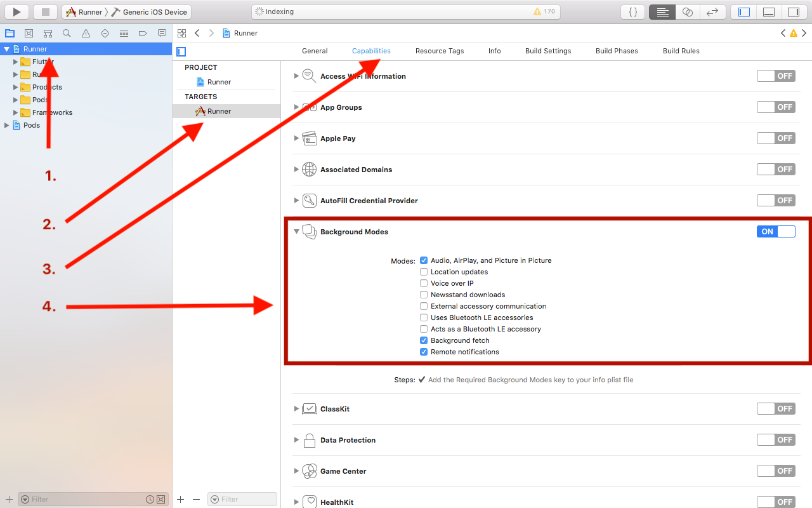Open the related items grid menu
Image resolution: width=812 pixels, height=508 pixels.
(181, 33)
